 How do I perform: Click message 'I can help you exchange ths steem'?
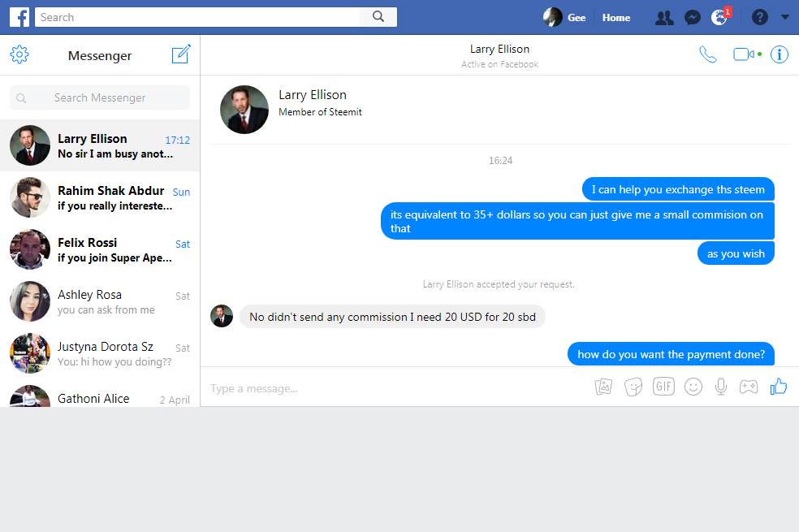678,189
